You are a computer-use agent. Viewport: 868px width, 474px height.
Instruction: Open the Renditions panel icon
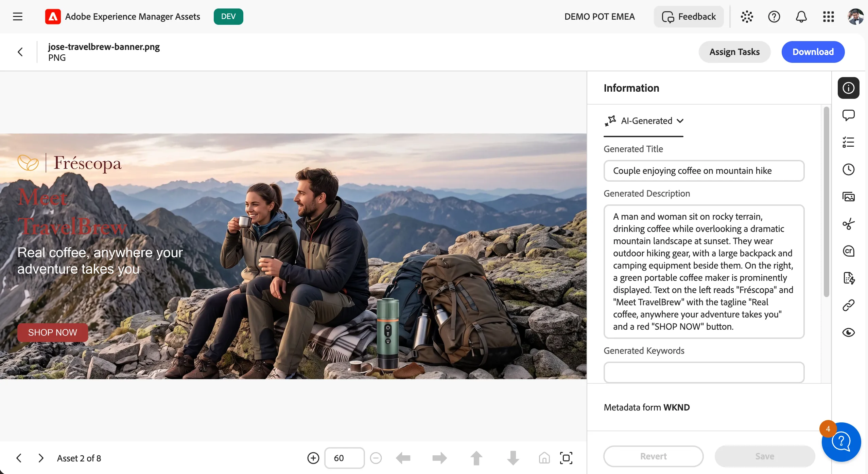click(848, 197)
